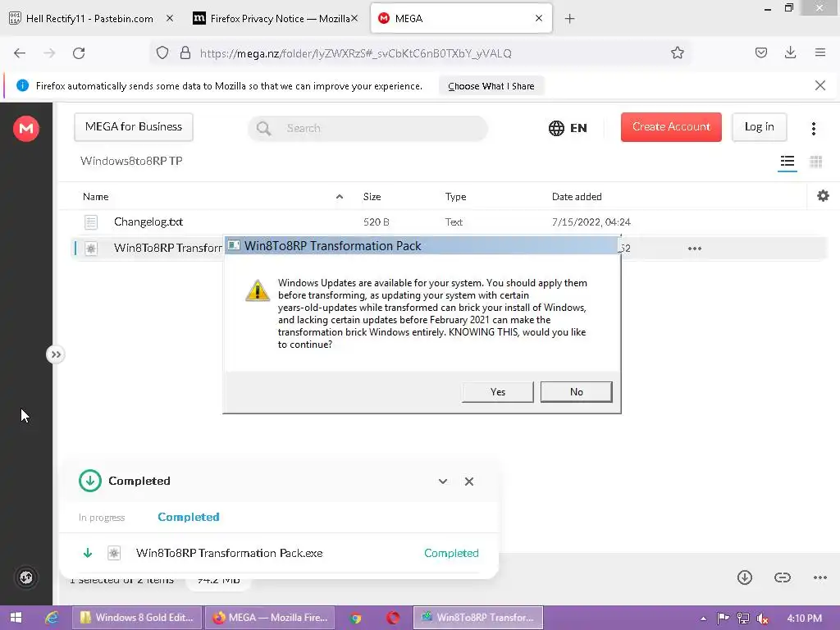Screen dimensions: 840x630
Task: Switch to the Hell Rectify11 Pastebin tab
Action: [x=91, y=19]
